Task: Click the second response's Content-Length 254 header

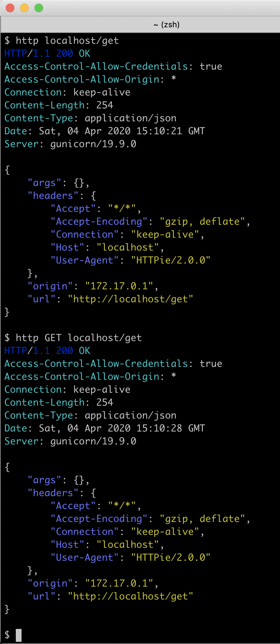Action: [59, 402]
